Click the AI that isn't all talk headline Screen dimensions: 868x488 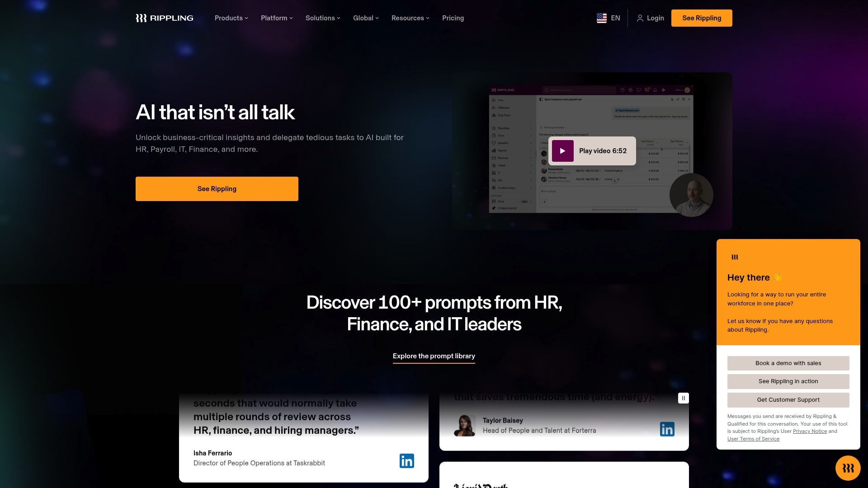[215, 112]
